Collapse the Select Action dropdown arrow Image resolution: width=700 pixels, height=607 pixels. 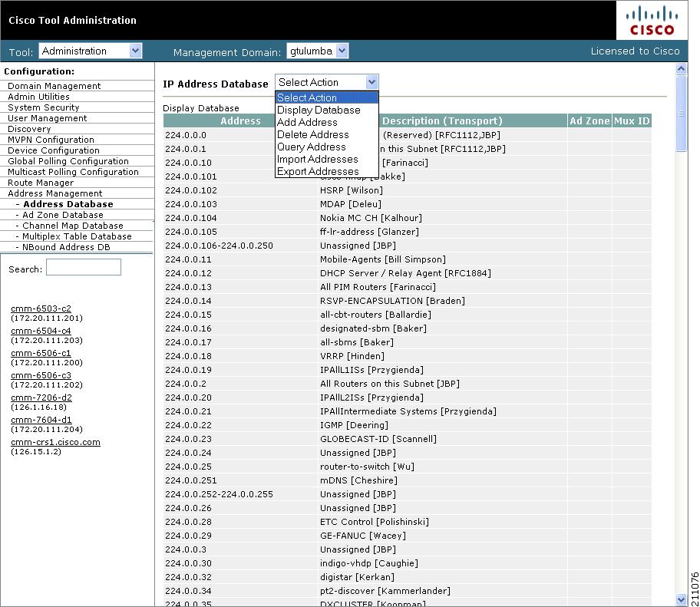click(371, 82)
